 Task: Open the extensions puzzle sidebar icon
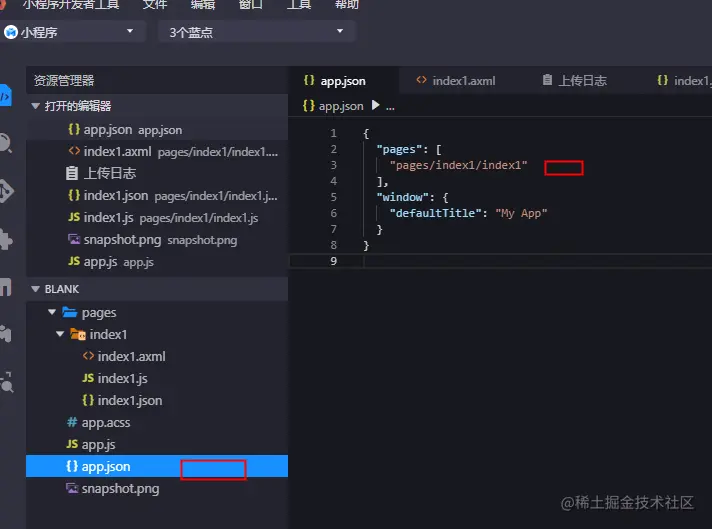pyautogui.click(x=6, y=238)
